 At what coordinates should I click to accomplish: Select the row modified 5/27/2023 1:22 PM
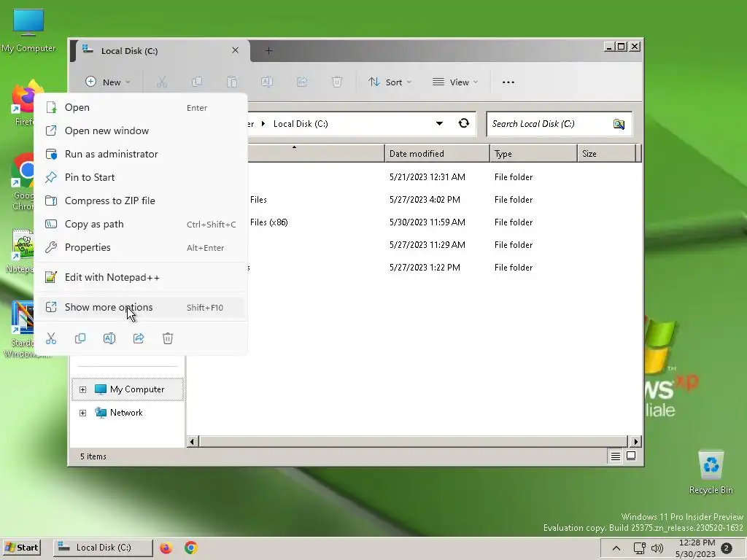(414, 268)
